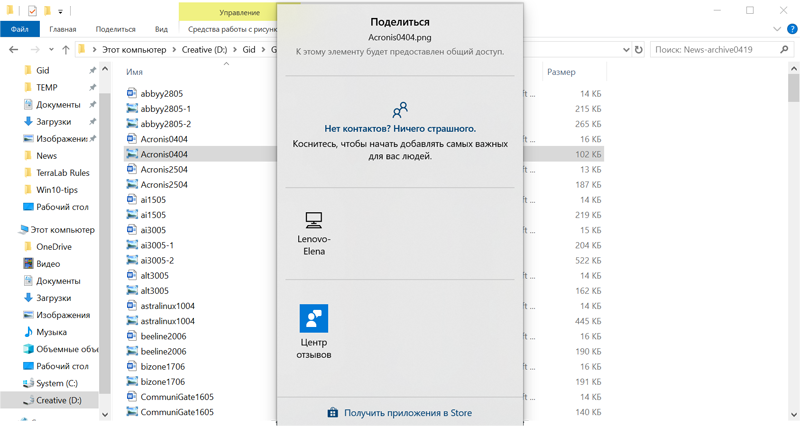The width and height of the screenshot is (800, 426).
Task: Click the up-one-level arrow in navigation bar
Action: pyautogui.click(x=66, y=49)
